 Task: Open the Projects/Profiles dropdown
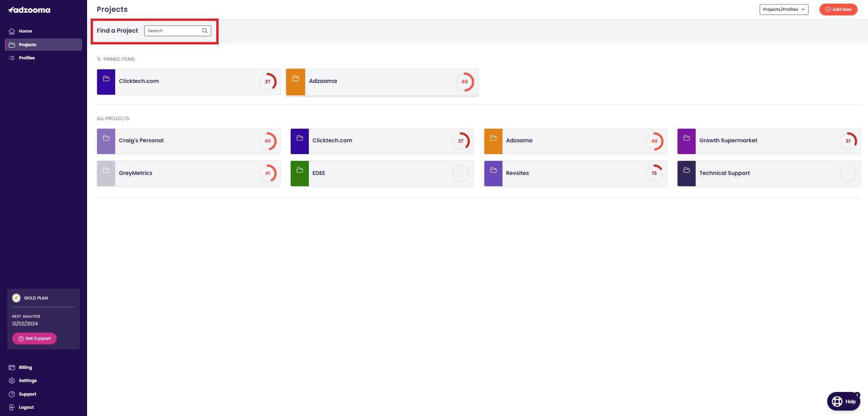pos(784,10)
